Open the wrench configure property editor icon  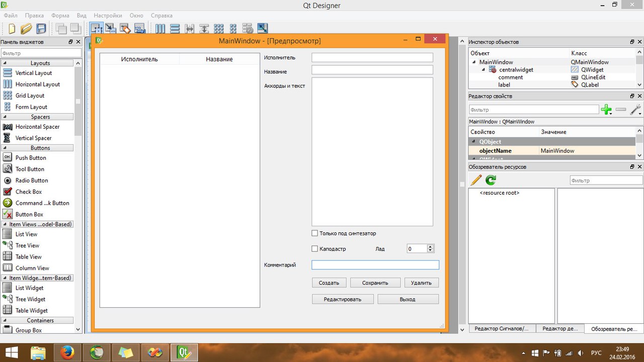pyautogui.click(x=635, y=109)
